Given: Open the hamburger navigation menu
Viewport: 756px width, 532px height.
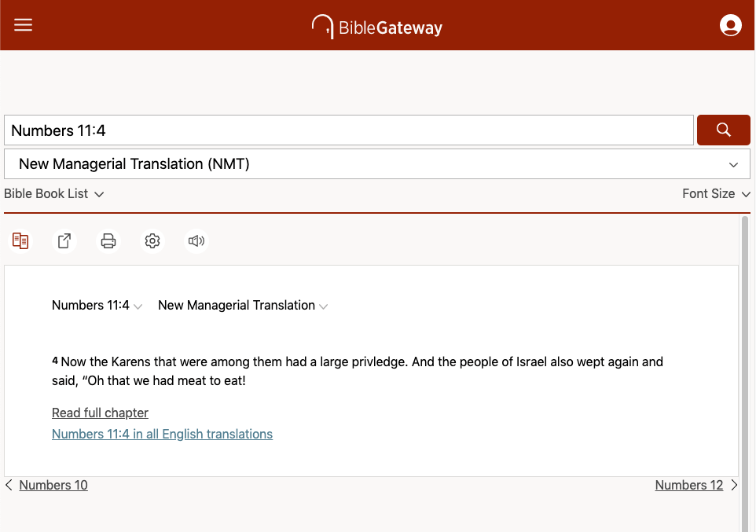Looking at the screenshot, I should coord(24,25).
